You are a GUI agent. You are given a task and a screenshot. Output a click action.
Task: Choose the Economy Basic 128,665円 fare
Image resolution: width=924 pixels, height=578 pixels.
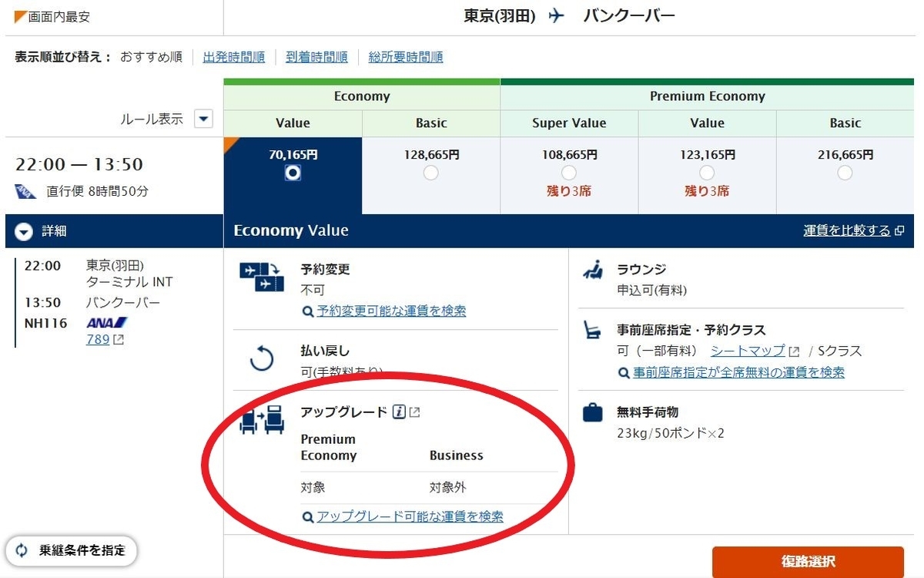coord(431,173)
